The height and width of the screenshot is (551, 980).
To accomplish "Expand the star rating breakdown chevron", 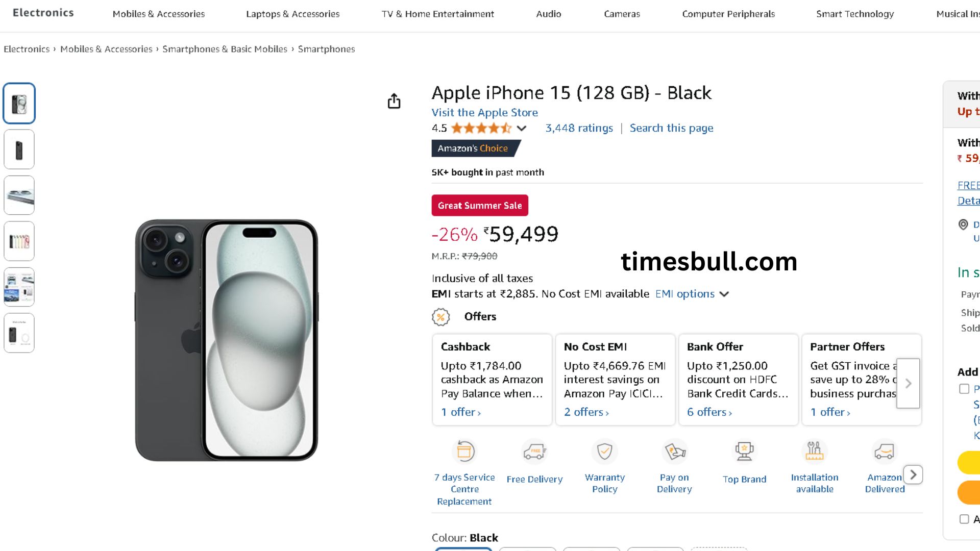I will pos(521,129).
